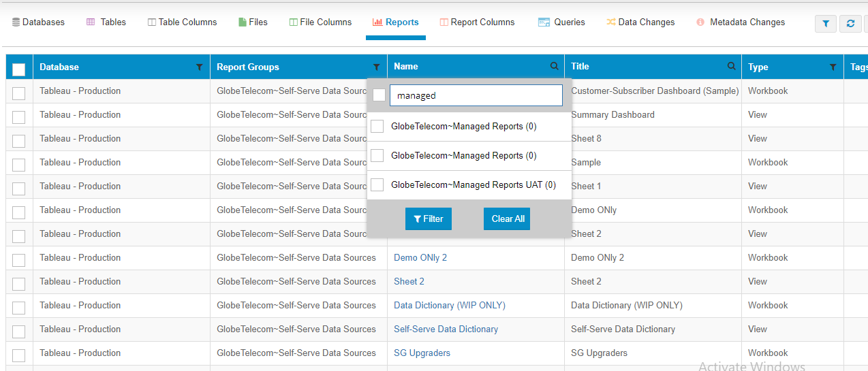The width and height of the screenshot is (868, 371).
Task: Open the Database column filter icon
Action: (x=199, y=67)
